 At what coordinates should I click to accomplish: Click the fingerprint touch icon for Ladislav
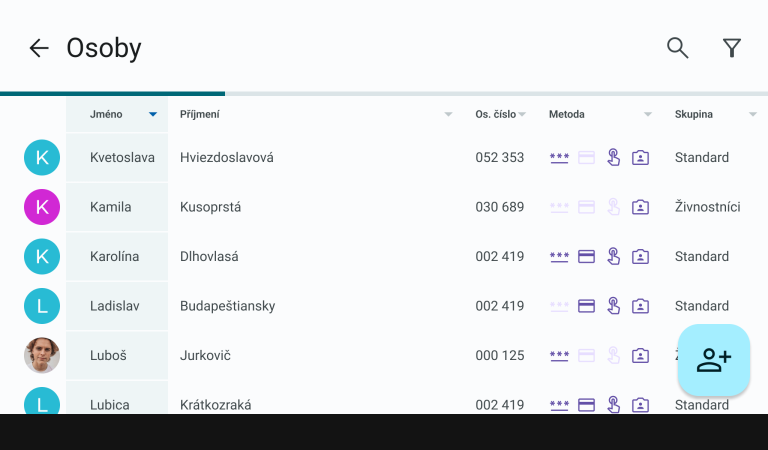[x=613, y=306]
